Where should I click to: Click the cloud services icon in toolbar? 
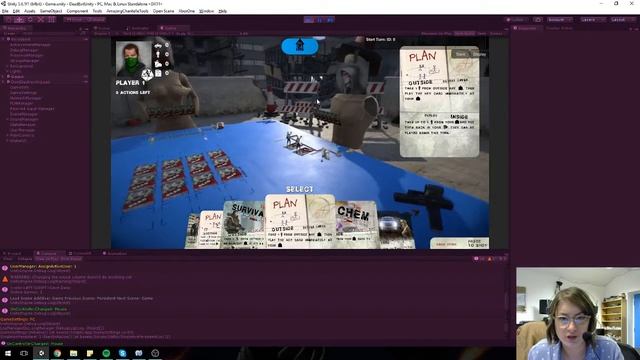(x=538, y=20)
